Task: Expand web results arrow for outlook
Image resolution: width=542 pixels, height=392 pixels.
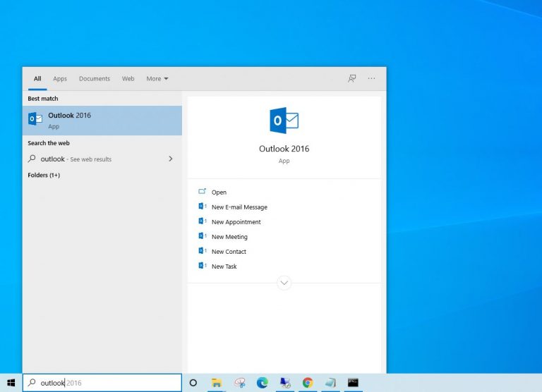Action: click(x=170, y=159)
